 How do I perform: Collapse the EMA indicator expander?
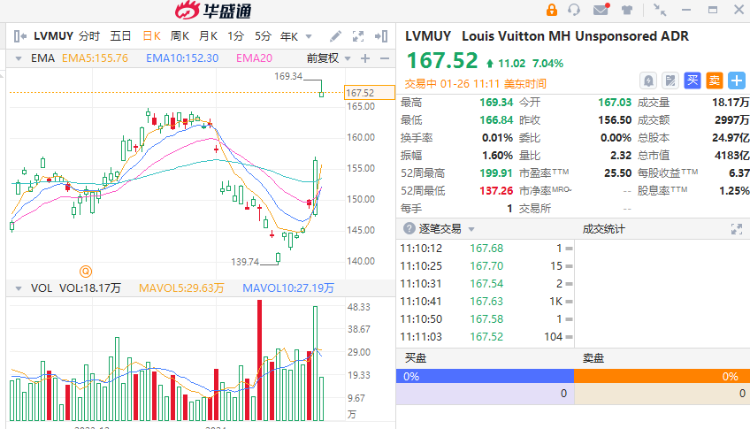coord(18,58)
